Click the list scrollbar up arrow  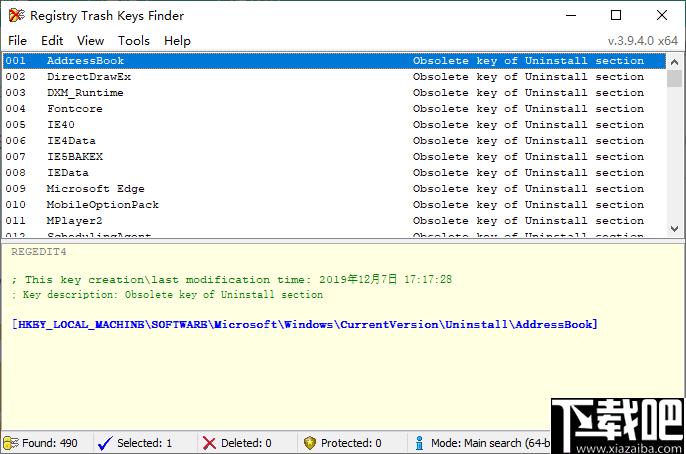click(x=677, y=60)
